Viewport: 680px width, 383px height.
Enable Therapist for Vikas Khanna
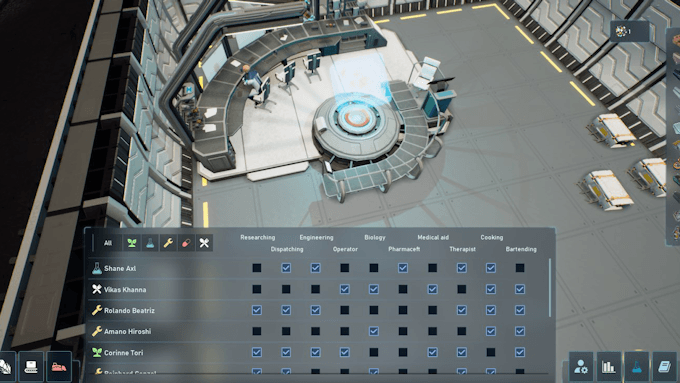click(x=461, y=289)
